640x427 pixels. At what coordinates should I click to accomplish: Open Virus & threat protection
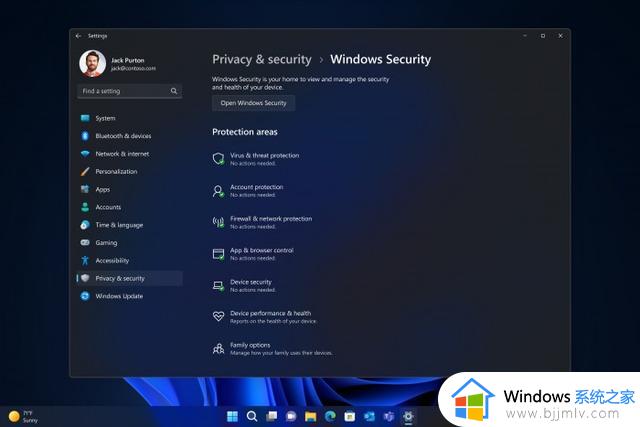pyautogui.click(x=256, y=159)
